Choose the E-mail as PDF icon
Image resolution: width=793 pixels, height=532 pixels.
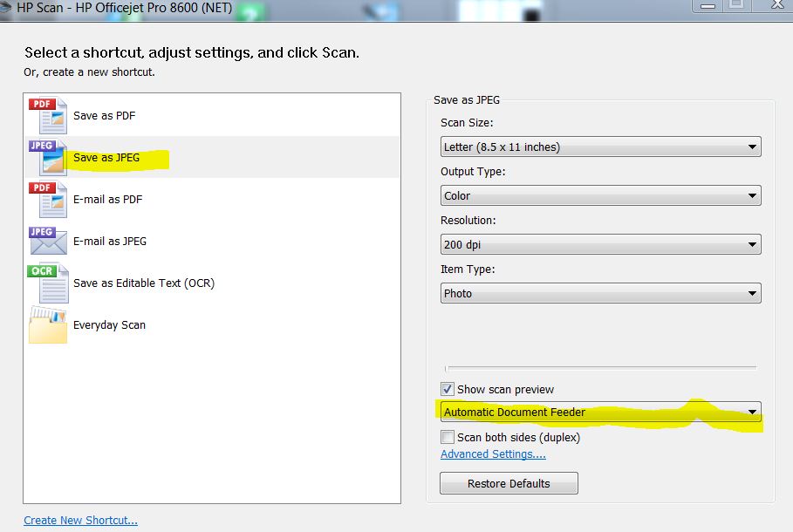[x=48, y=199]
